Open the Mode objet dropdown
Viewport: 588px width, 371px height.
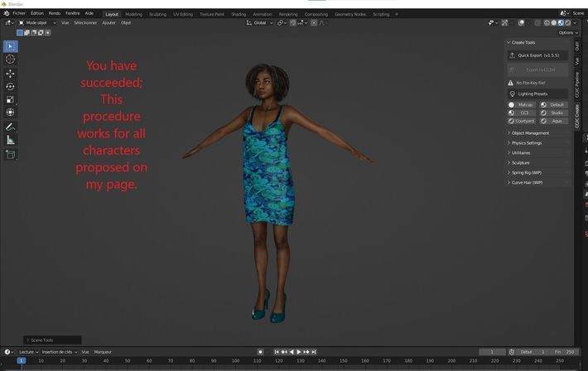(37, 23)
